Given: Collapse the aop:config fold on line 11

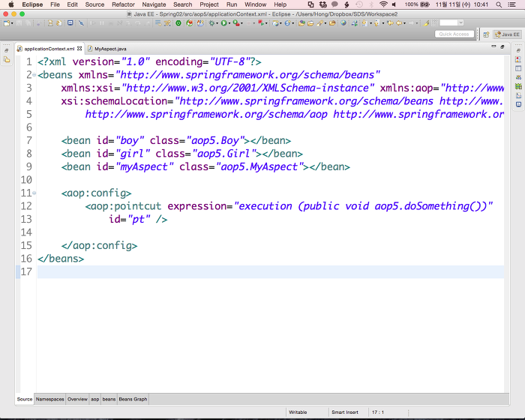Looking at the screenshot, I should point(34,193).
